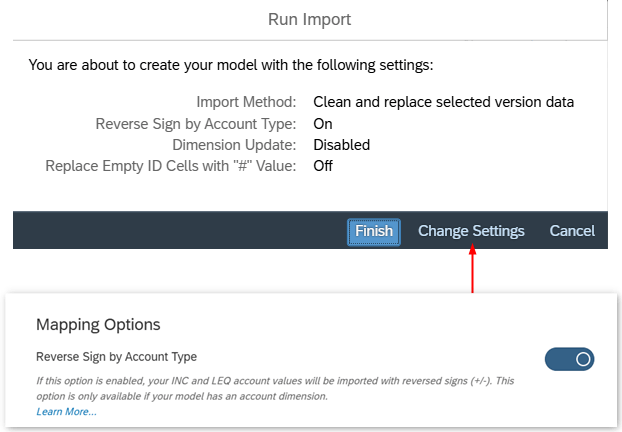The height and width of the screenshot is (432, 622).
Task: Open the Learn More link
Action: click(x=66, y=411)
